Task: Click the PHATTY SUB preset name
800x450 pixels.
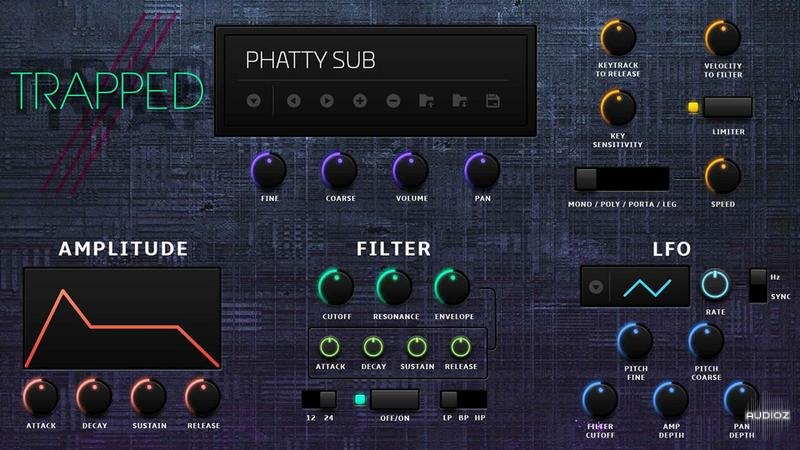Action: [310, 60]
